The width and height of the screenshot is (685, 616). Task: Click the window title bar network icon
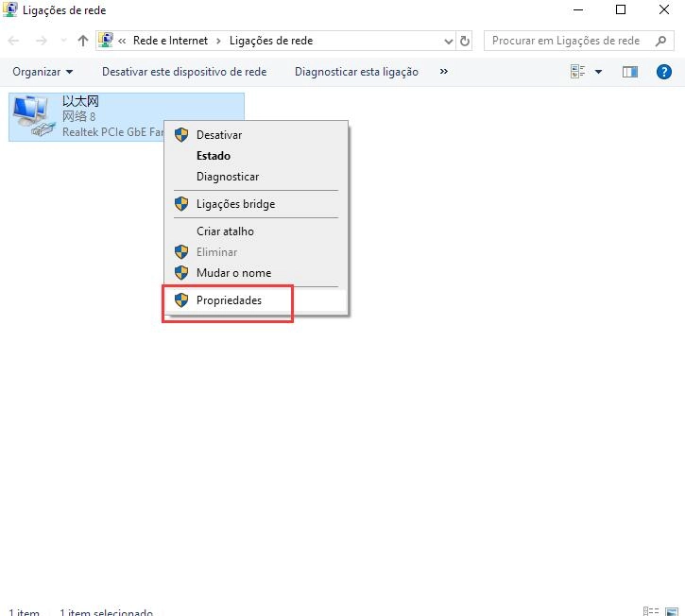click(10, 9)
